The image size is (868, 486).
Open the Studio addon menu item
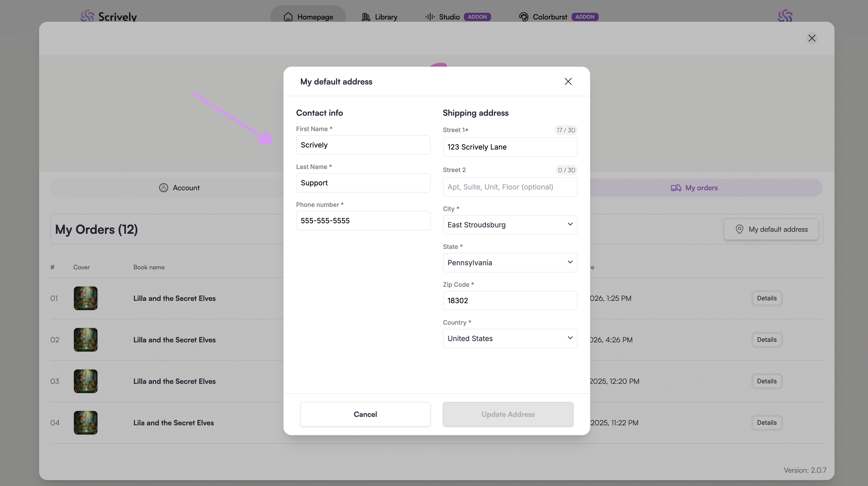pyautogui.click(x=449, y=17)
